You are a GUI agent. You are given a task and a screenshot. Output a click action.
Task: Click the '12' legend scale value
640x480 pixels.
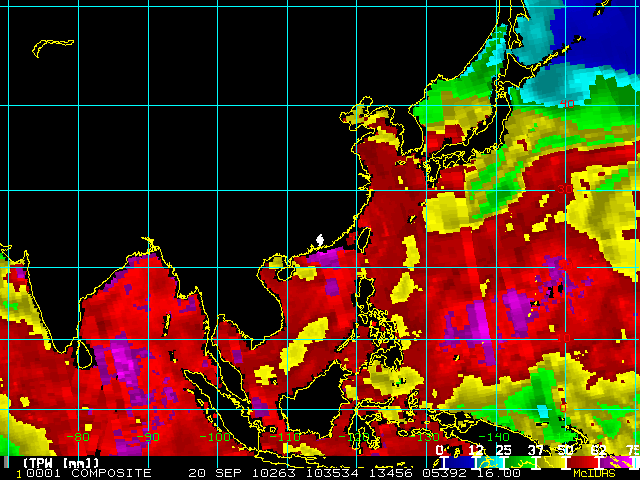tap(476, 450)
